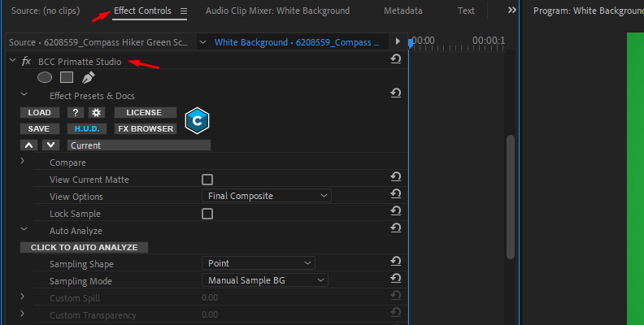Open BCC preferences gear button
Image resolution: width=644 pixels, height=325 pixels.
(97, 112)
